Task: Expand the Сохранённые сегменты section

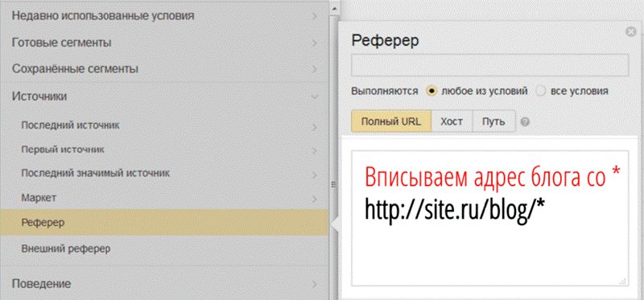Action: pyautogui.click(x=164, y=69)
